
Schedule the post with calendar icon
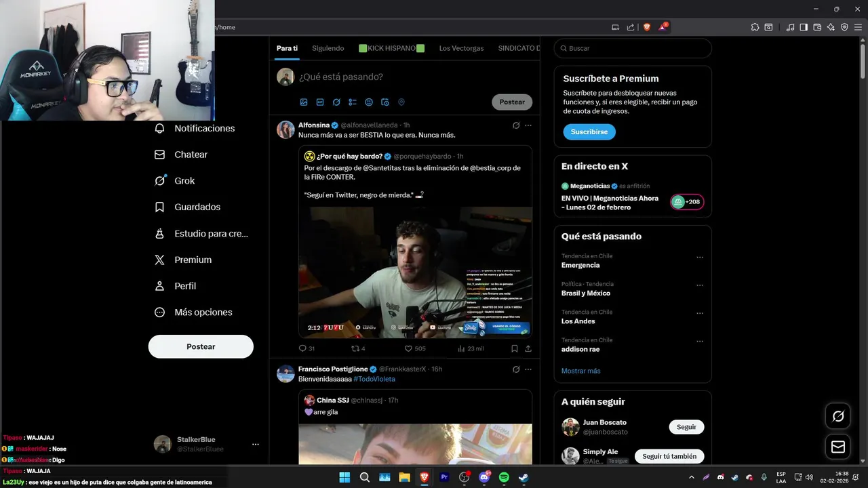(x=385, y=102)
